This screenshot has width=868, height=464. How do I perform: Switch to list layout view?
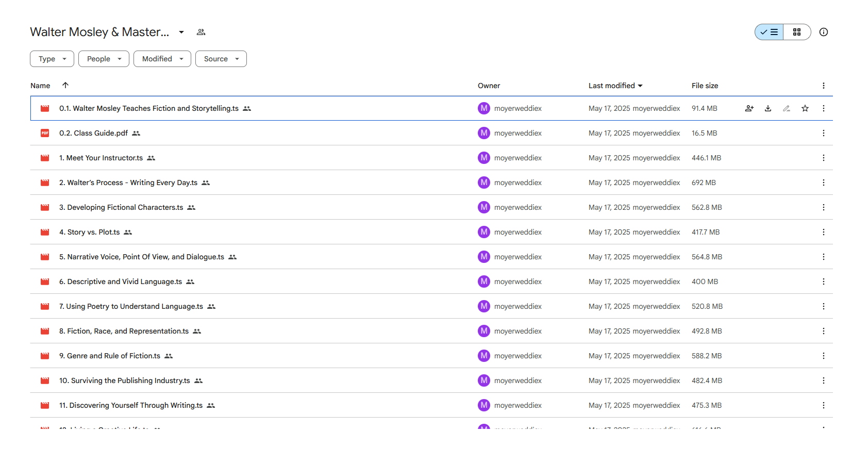[769, 32]
